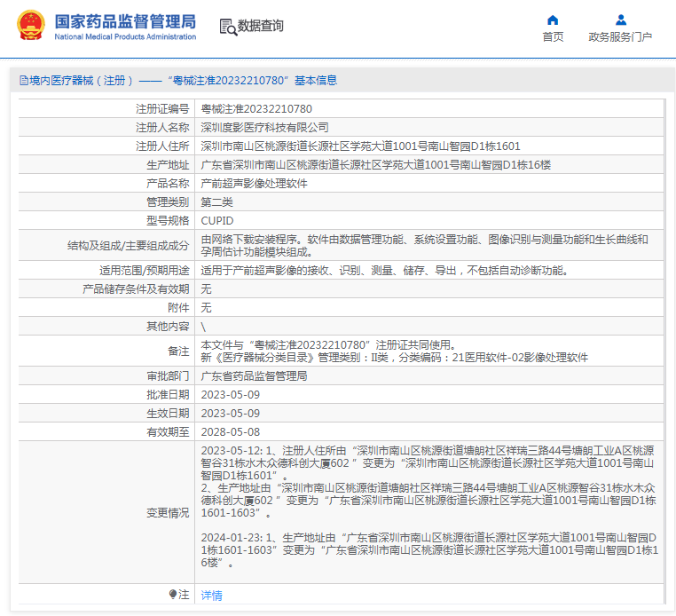676x616 pixels.
Task: Click the 备注 remark text
Action: 395,351
